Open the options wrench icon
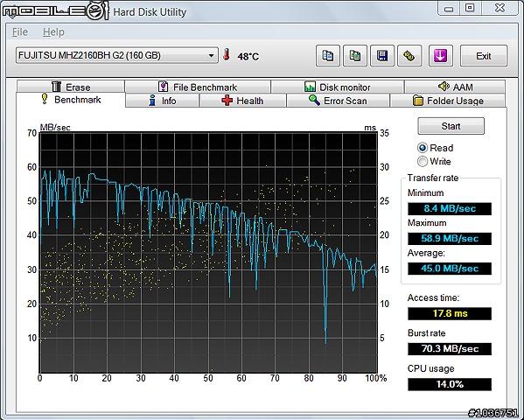The width and height of the screenshot is (524, 420). [x=409, y=56]
